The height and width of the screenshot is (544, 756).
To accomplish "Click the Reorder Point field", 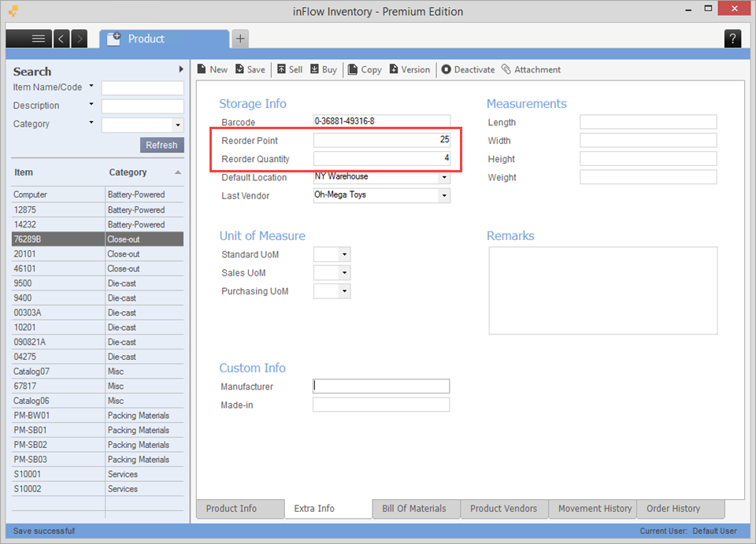I will [381, 140].
